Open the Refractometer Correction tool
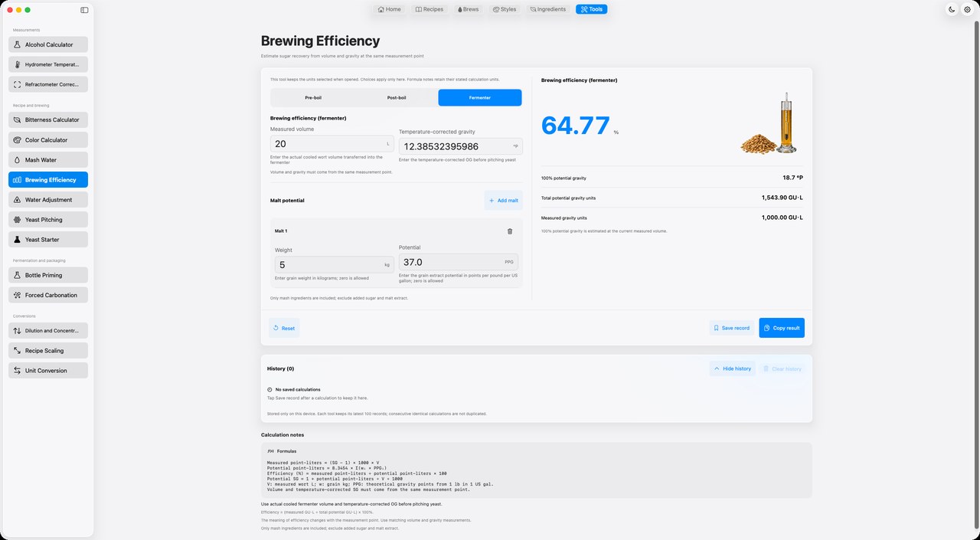Screen dimensions: 980x540 tap(48, 84)
